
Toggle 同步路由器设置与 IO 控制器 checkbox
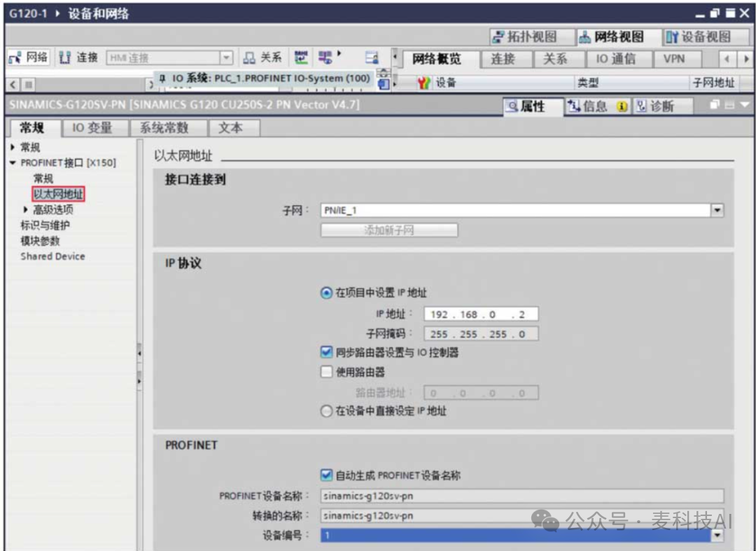pos(326,352)
